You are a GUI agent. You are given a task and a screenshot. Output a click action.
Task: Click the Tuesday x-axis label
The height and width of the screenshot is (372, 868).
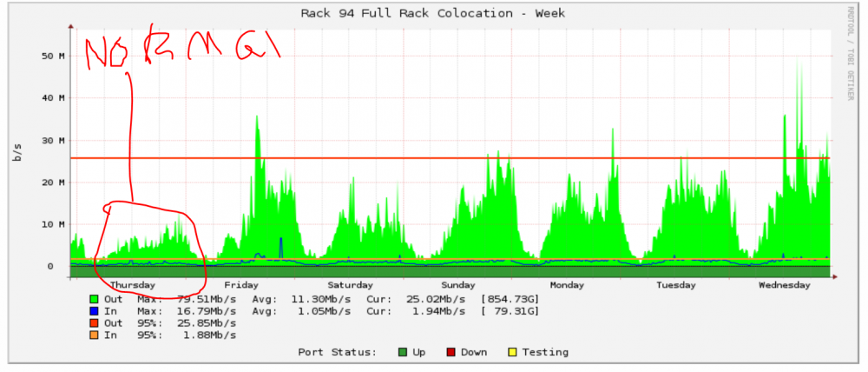click(675, 285)
